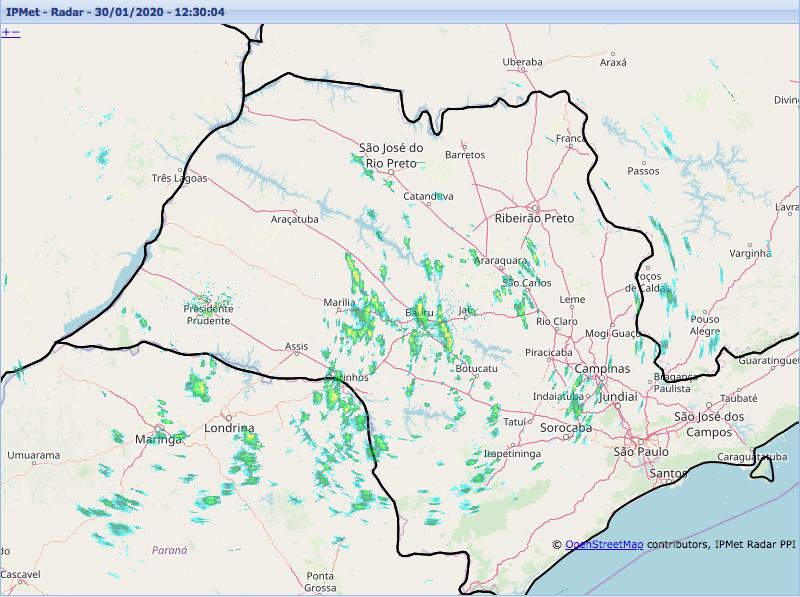
Task: Click the IPMet Radar title bar
Action: coord(400,12)
